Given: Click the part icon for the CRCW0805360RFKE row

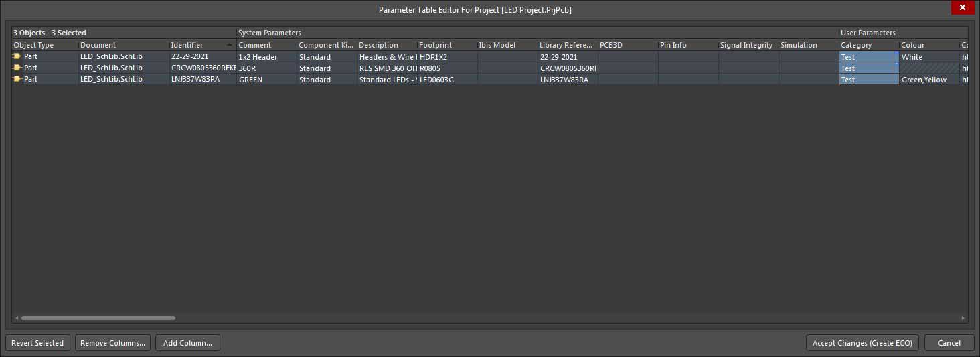Looking at the screenshot, I should [17, 68].
